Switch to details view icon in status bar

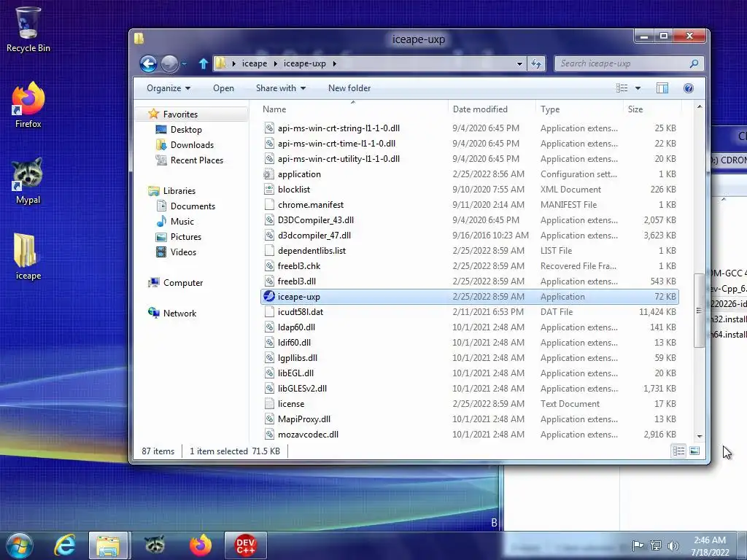679,451
